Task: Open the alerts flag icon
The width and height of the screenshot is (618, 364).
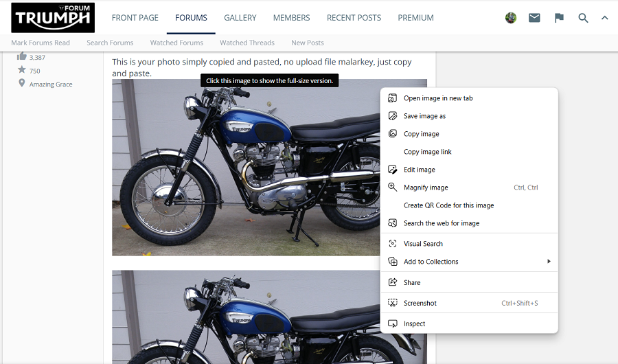Action: pyautogui.click(x=559, y=18)
